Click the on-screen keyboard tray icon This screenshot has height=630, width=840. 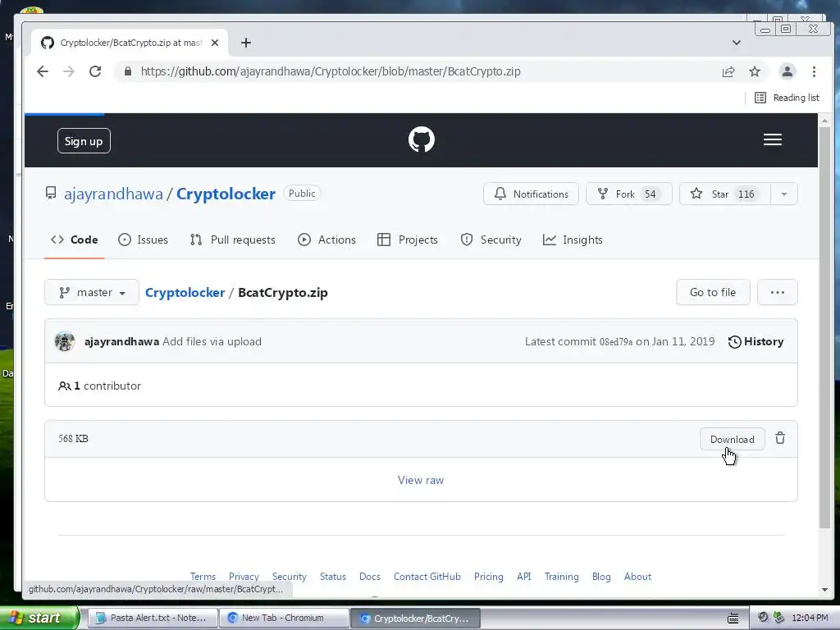coord(733,619)
